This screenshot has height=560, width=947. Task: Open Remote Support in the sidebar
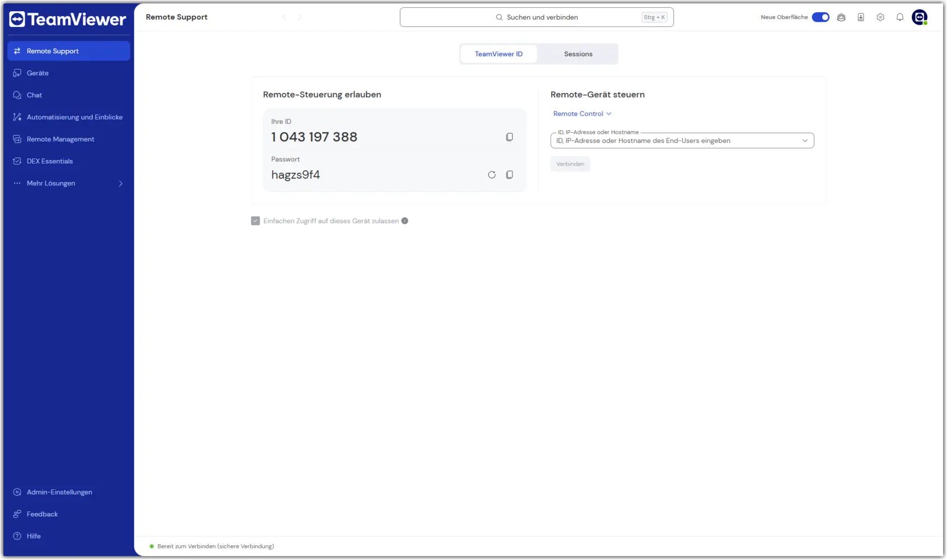coord(69,51)
